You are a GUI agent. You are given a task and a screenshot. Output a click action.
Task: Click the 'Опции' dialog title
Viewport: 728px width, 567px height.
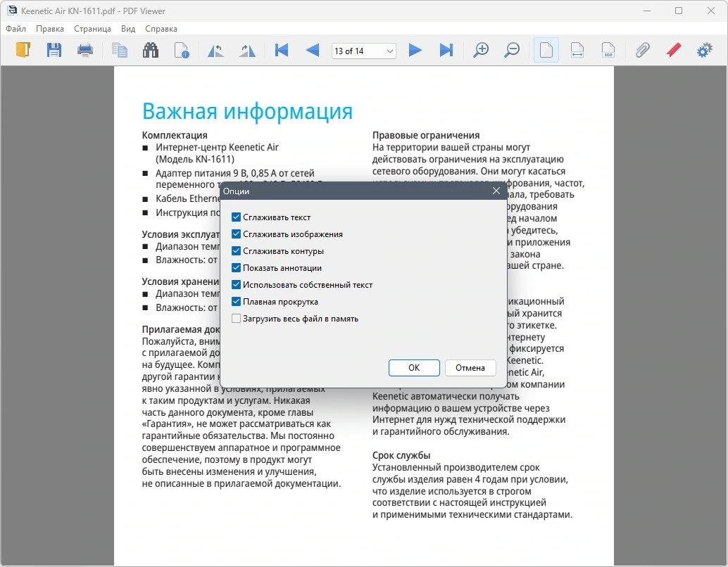[236, 191]
